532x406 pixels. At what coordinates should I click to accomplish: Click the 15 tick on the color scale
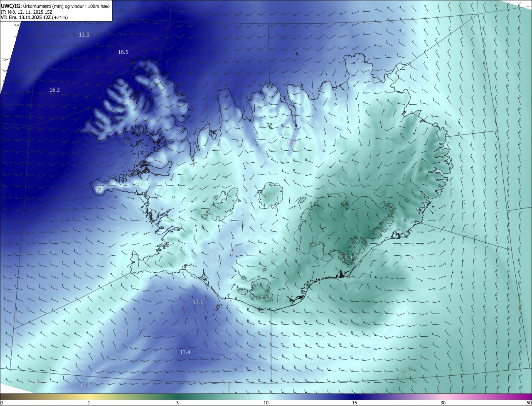pyautogui.click(x=355, y=403)
